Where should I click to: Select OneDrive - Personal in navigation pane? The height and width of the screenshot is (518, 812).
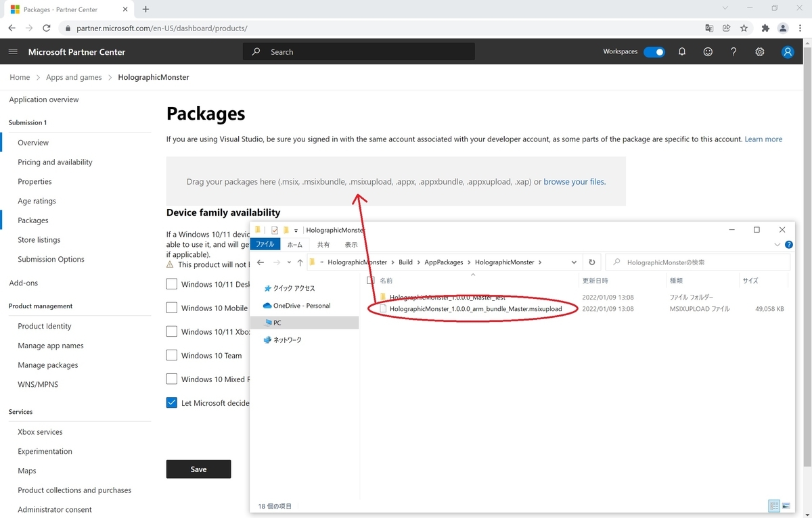tap(302, 306)
